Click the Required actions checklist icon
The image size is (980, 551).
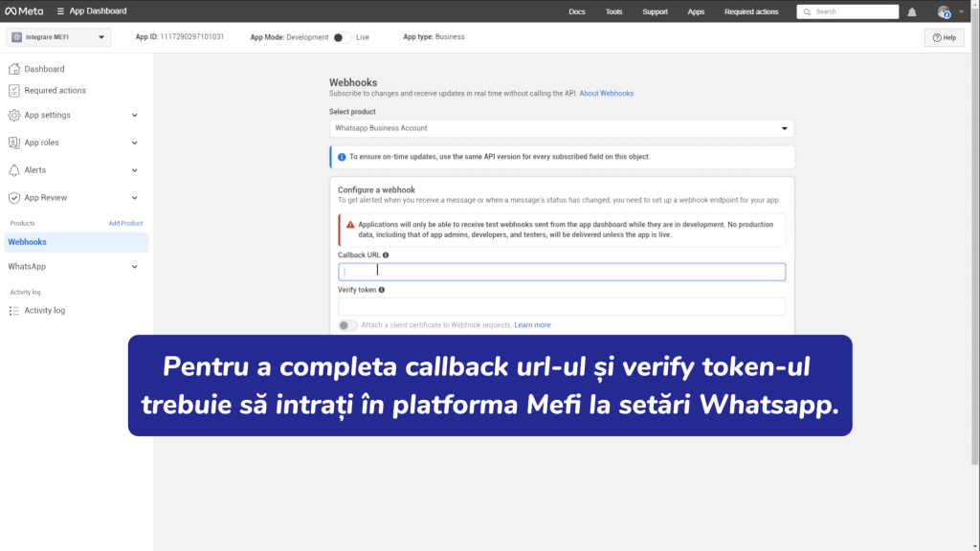tap(13, 91)
